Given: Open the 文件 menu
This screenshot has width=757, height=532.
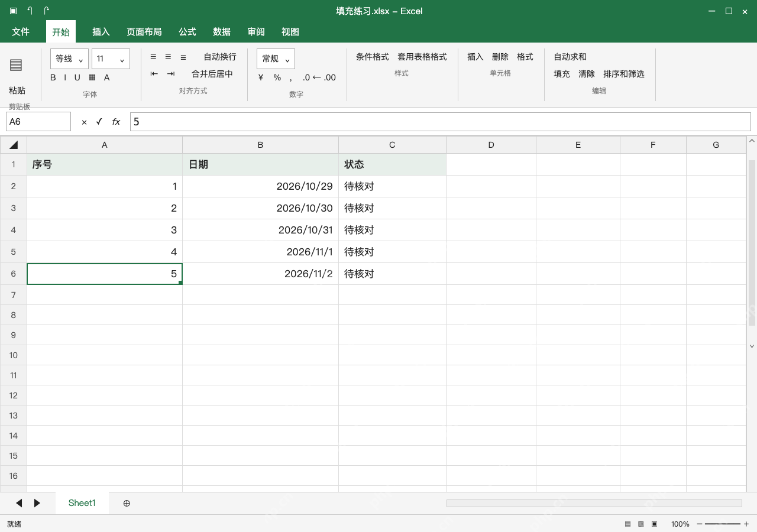Looking at the screenshot, I should tap(21, 32).
